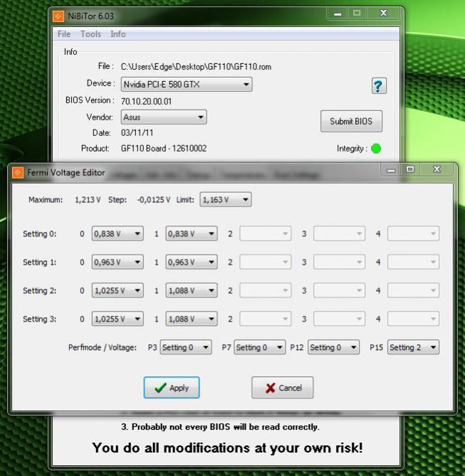The image size is (465, 476).
Task: Expand the Device dropdown showing 580 GTX
Action: (x=187, y=84)
